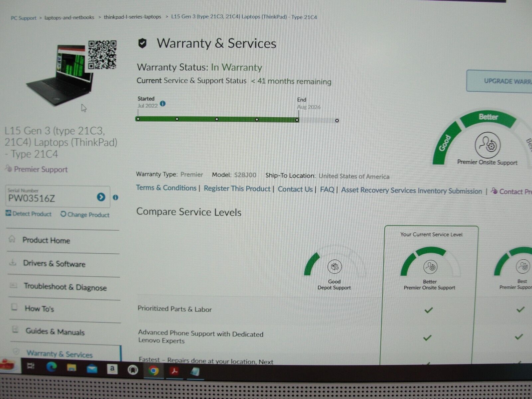Launch Microsoft Edge from the taskbar
This screenshot has width=532, height=399.
click(51, 367)
